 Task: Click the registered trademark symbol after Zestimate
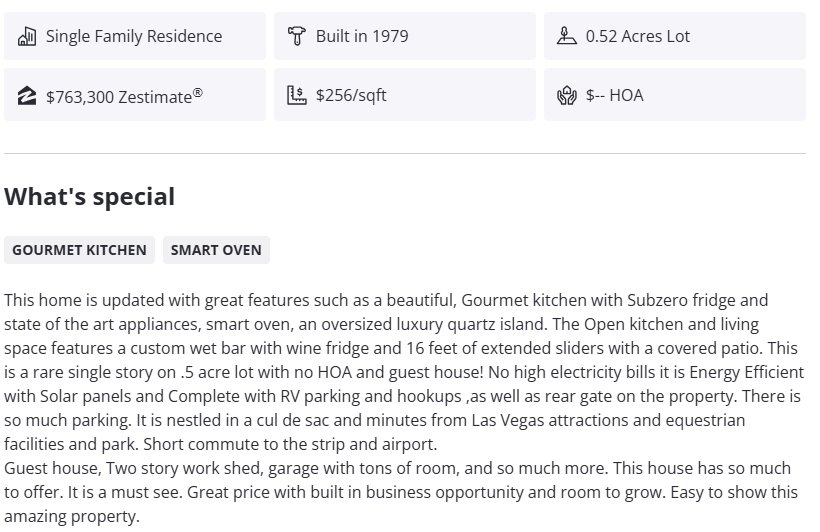pos(198,92)
